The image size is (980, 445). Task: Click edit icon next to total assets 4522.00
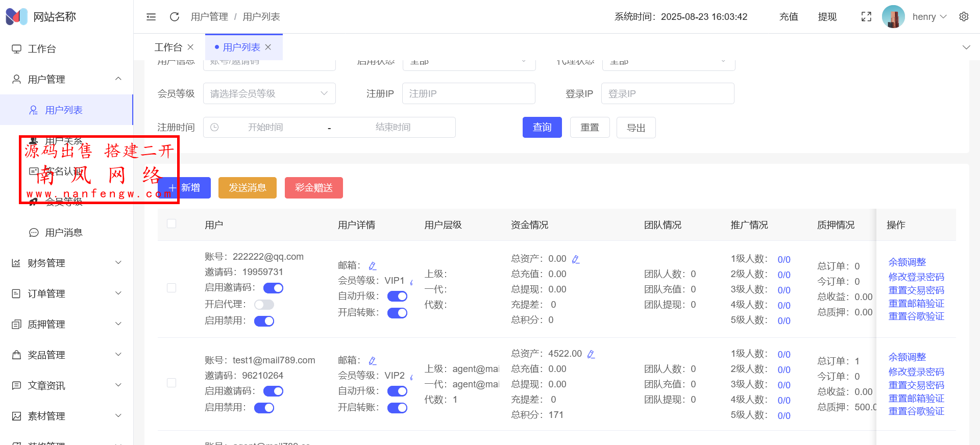(x=591, y=354)
